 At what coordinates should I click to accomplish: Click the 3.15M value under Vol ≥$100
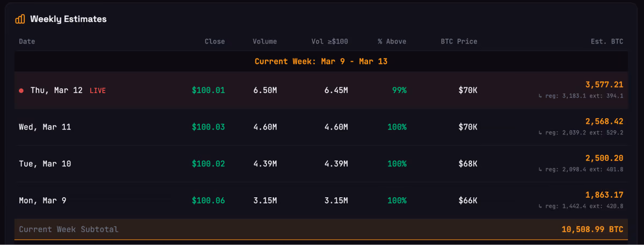pos(336,200)
